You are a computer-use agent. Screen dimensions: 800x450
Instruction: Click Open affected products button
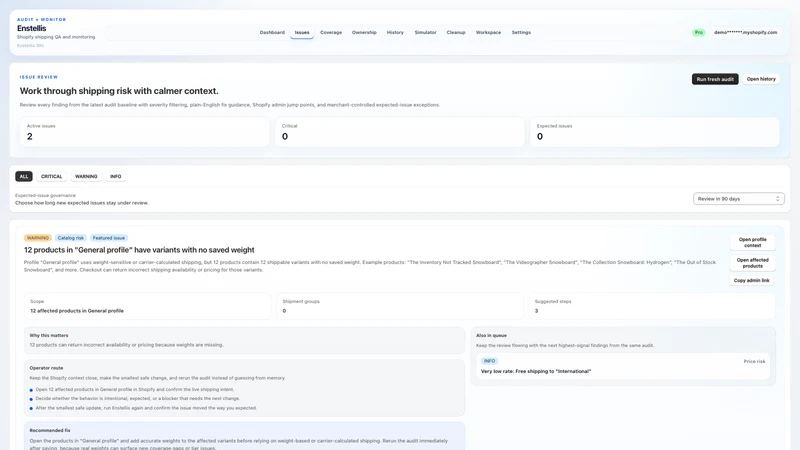(x=753, y=263)
